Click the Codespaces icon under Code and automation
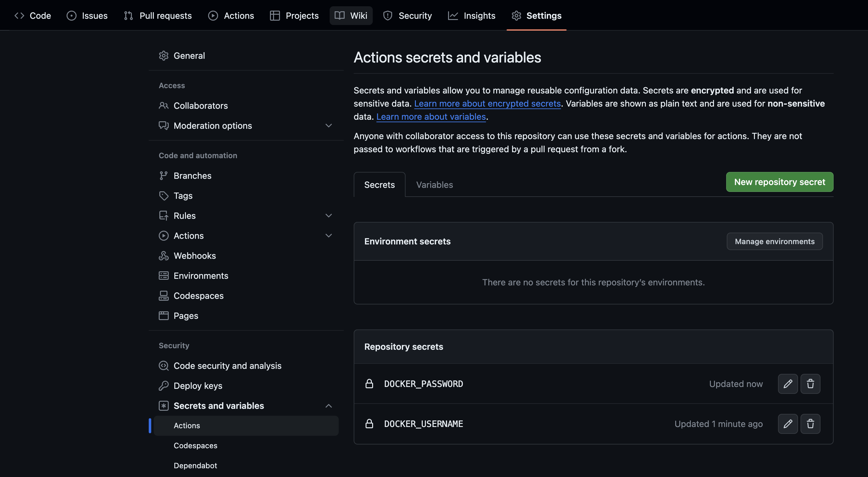Viewport: 868px width, 477px height. pos(163,296)
